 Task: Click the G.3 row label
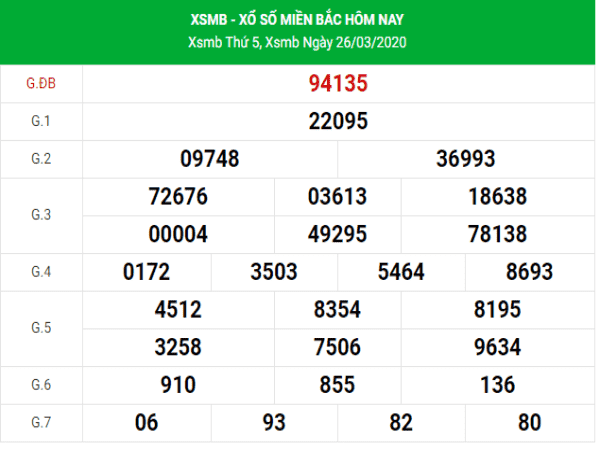[x=41, y=215]
